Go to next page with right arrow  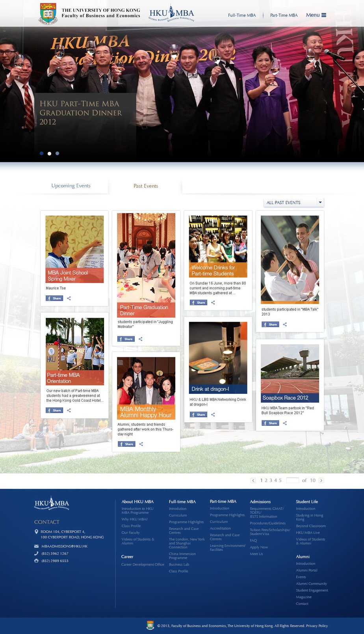point(321,480)
